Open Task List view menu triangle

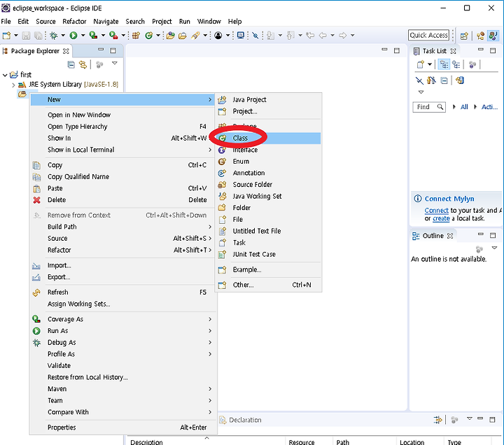(x=421, y=92)
